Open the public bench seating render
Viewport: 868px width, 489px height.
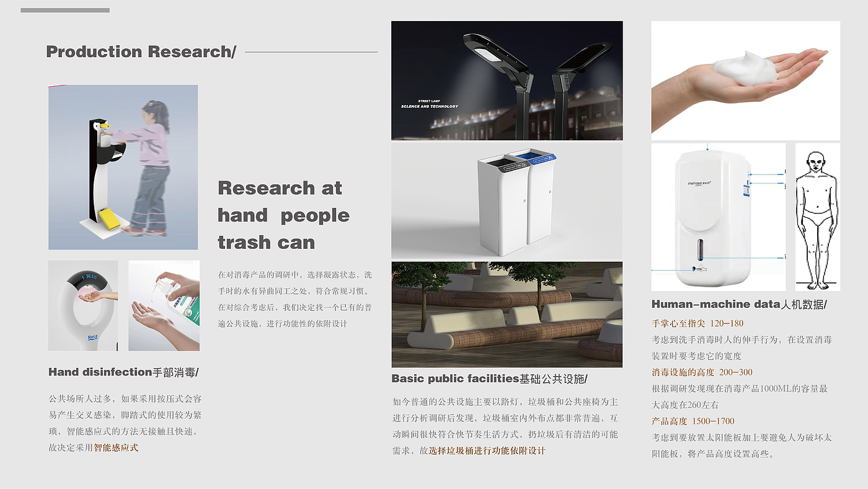(507, 315)
